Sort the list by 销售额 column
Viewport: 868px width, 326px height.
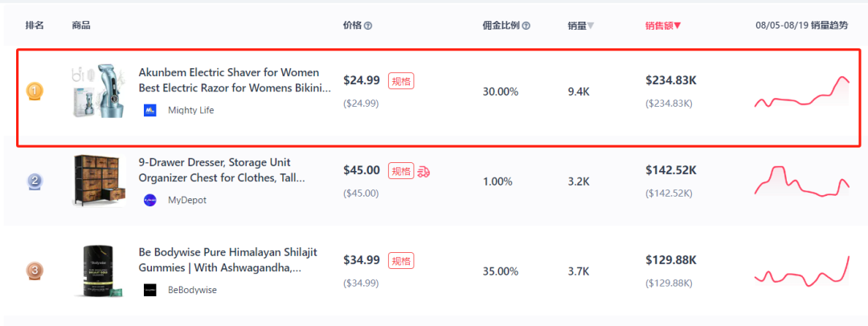coord(663,26)
